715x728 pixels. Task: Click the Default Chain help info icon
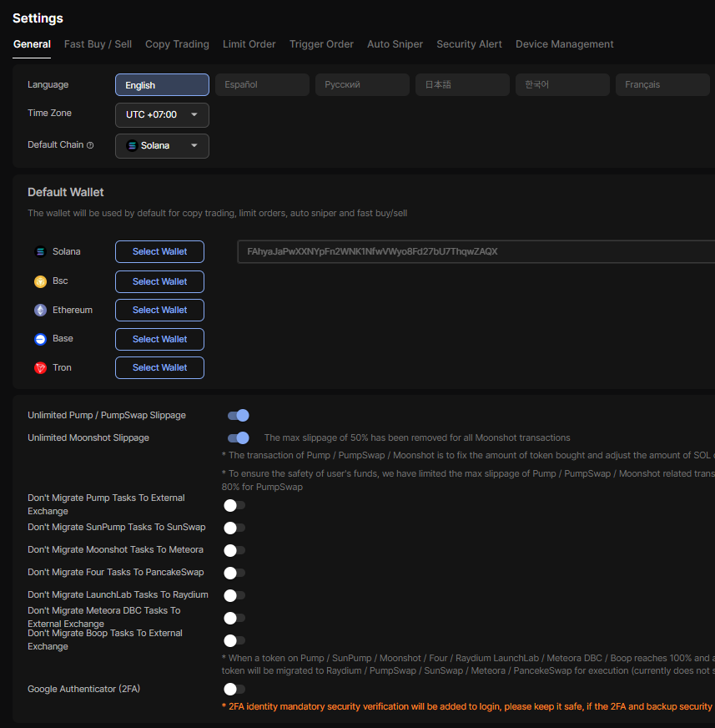click(90, 145)
